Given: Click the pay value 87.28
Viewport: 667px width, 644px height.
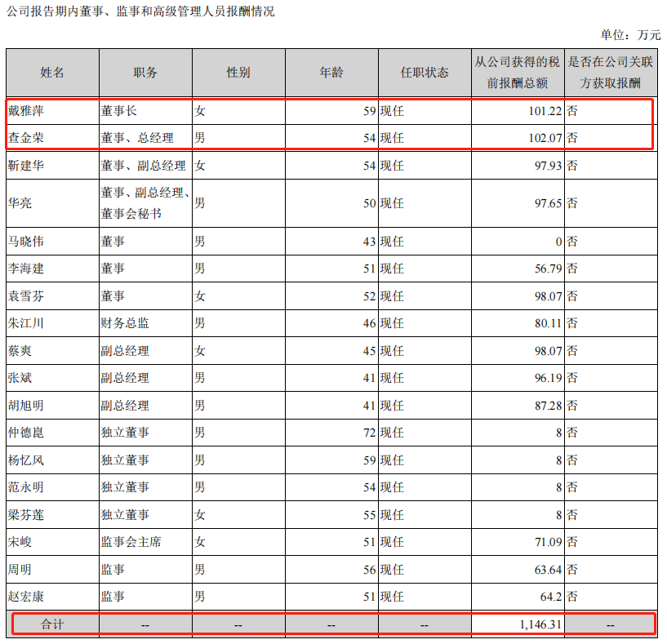Looking at the screenshot, I should point(548,406).
